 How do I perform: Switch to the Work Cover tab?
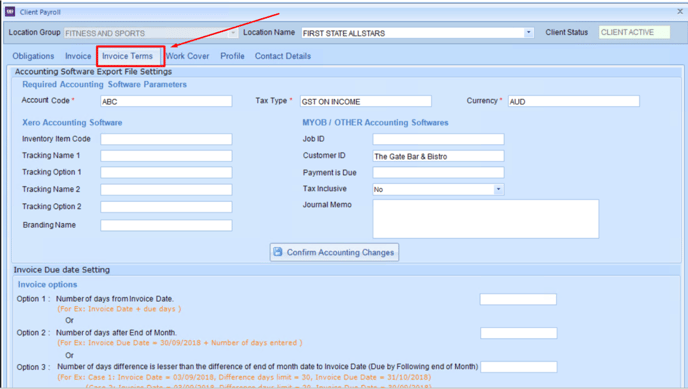click(x=187, y=56)
